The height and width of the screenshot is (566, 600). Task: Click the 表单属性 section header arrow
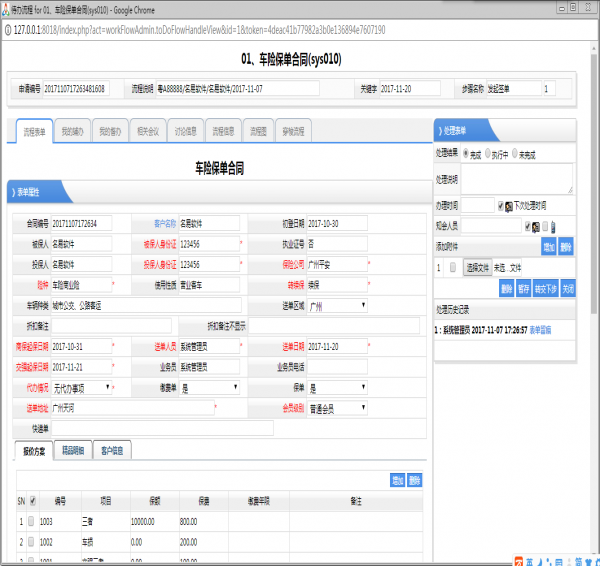(x=14, y=192)
